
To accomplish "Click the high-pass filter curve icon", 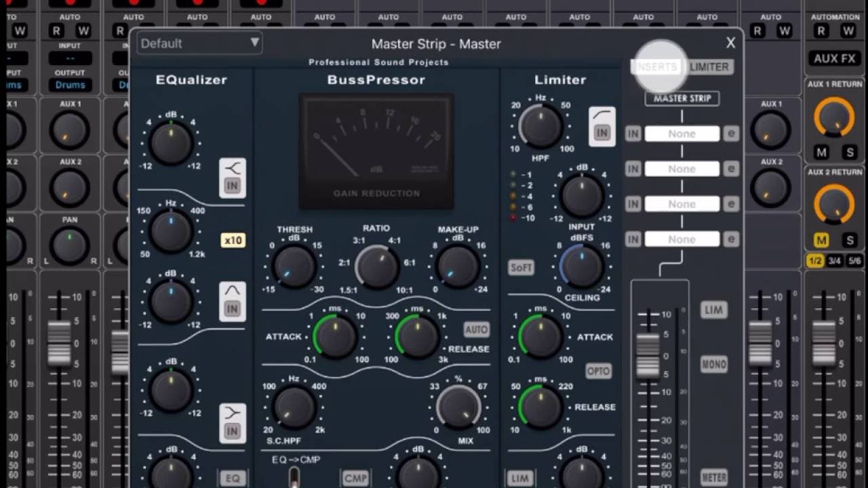I will pyautogui.click(x=601, y=116).
